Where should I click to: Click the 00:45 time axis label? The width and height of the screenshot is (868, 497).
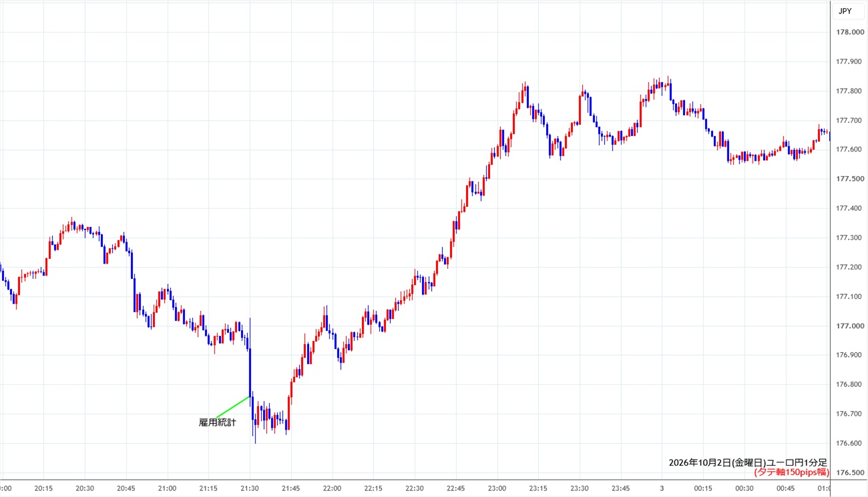click(x=786, y=488)
